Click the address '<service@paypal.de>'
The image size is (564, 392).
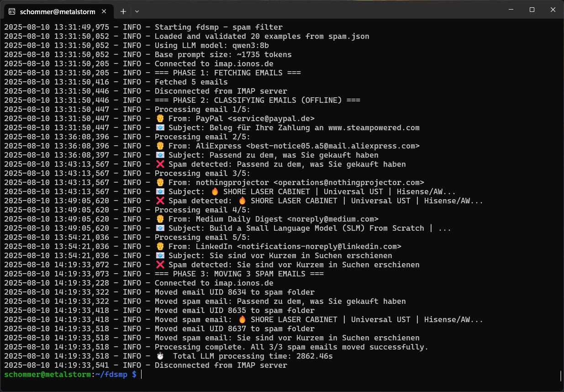pos(271,118)
